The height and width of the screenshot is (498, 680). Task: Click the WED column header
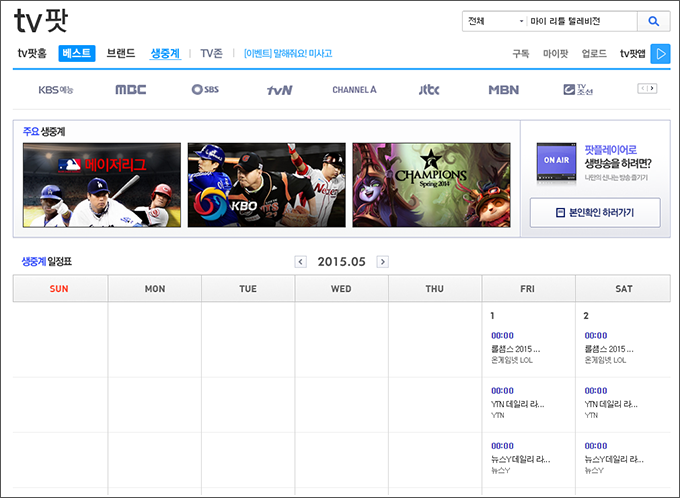[341, 288]
